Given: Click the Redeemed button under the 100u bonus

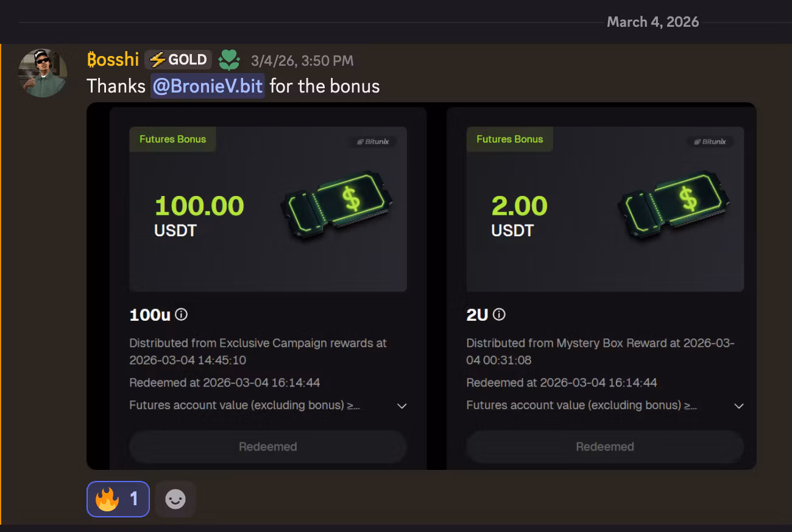Looking at the screenshot, I should tap(267, 447).
